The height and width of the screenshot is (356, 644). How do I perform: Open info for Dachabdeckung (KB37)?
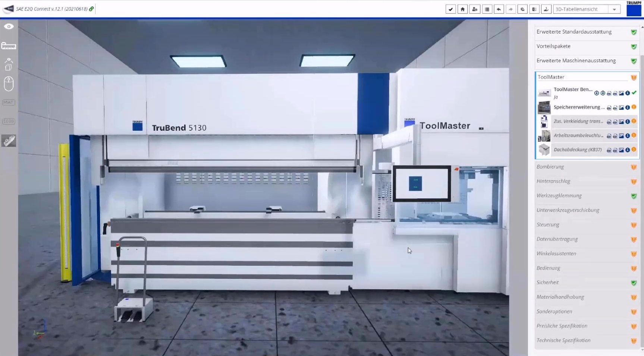click(628, 150)
